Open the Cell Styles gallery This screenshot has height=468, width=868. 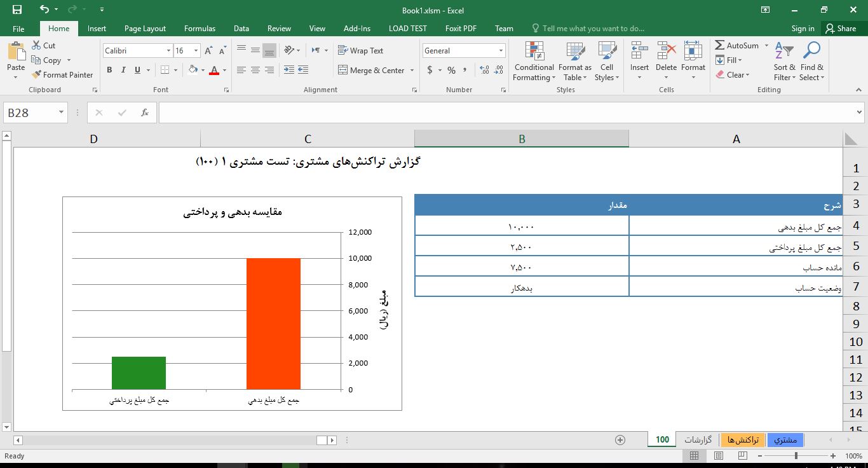607,61
